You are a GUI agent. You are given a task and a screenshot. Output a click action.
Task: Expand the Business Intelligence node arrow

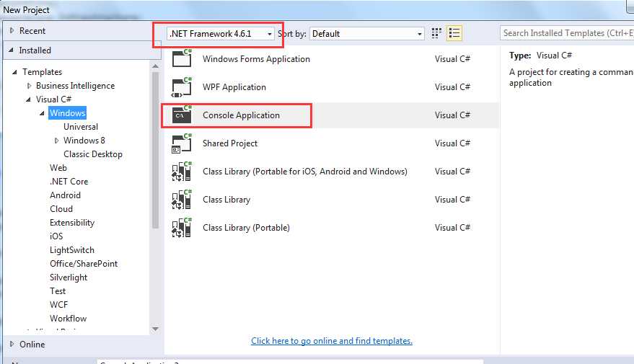click(29, 86)
